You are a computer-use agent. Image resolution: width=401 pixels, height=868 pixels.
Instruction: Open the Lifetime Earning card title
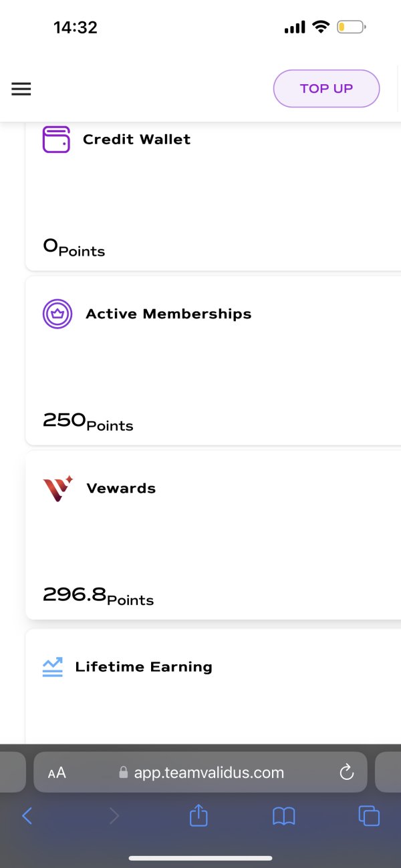(x=144, y=666)
